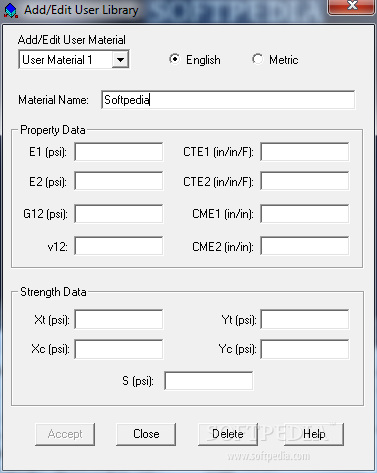Click the Material Name text field

[x=228, y=100]
